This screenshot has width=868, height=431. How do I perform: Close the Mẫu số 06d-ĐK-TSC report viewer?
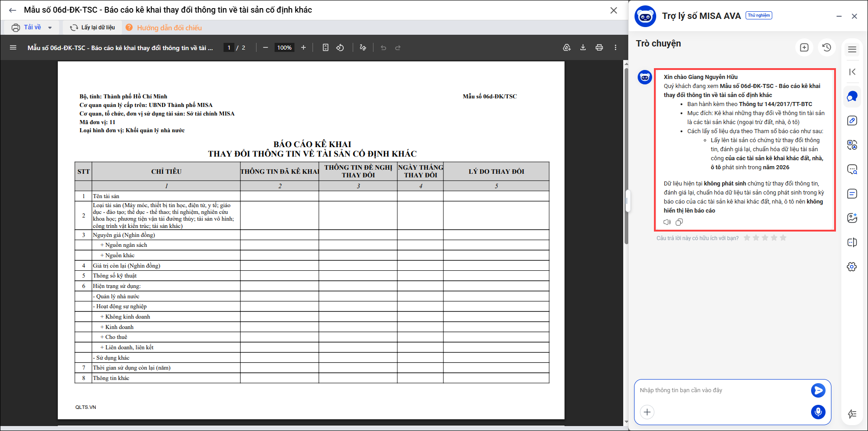point(614,10)
